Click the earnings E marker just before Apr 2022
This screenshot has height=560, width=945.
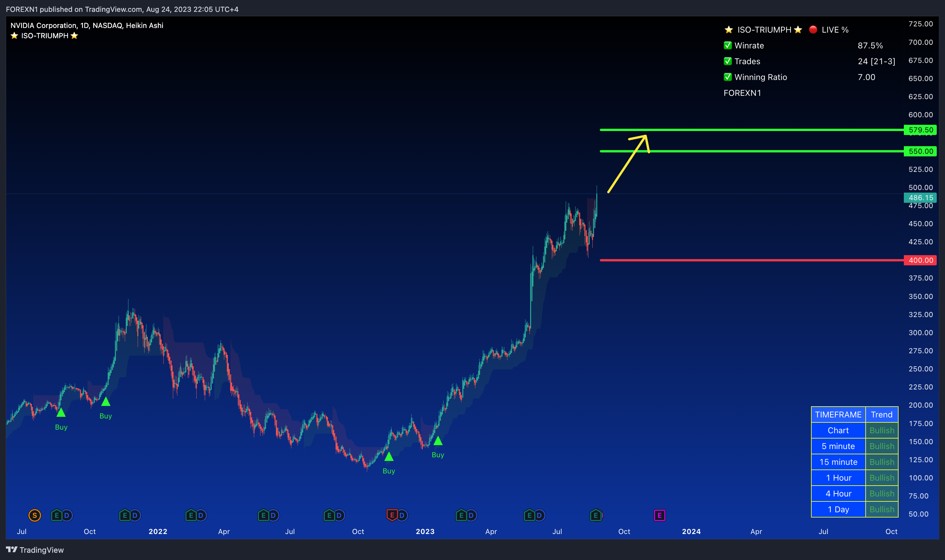191,515
